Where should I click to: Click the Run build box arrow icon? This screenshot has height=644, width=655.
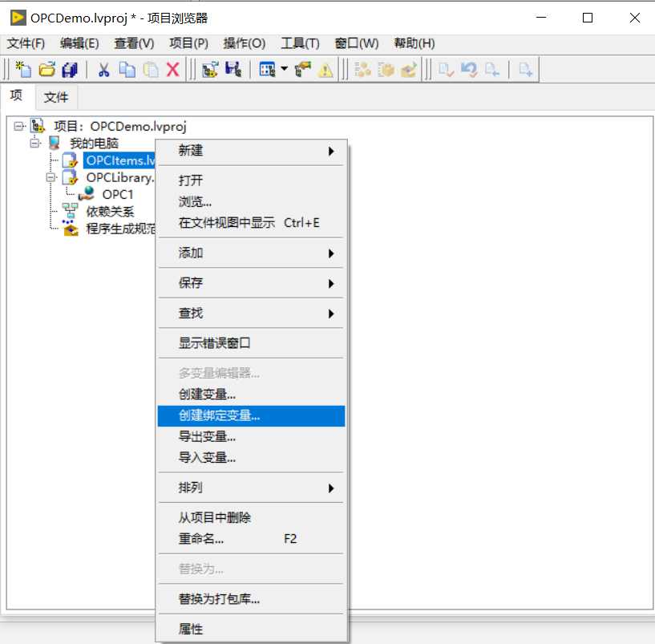tap(409, 69)
